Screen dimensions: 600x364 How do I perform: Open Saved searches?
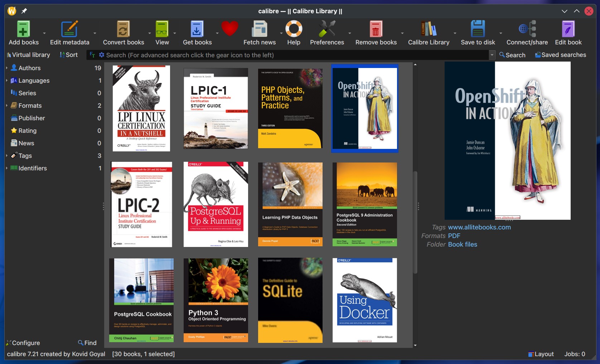click(560, 55)
